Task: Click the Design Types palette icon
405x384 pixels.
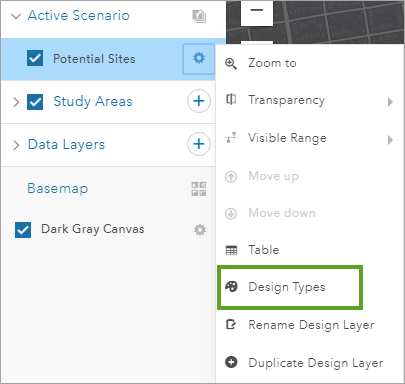Action: tap(231, 286)
